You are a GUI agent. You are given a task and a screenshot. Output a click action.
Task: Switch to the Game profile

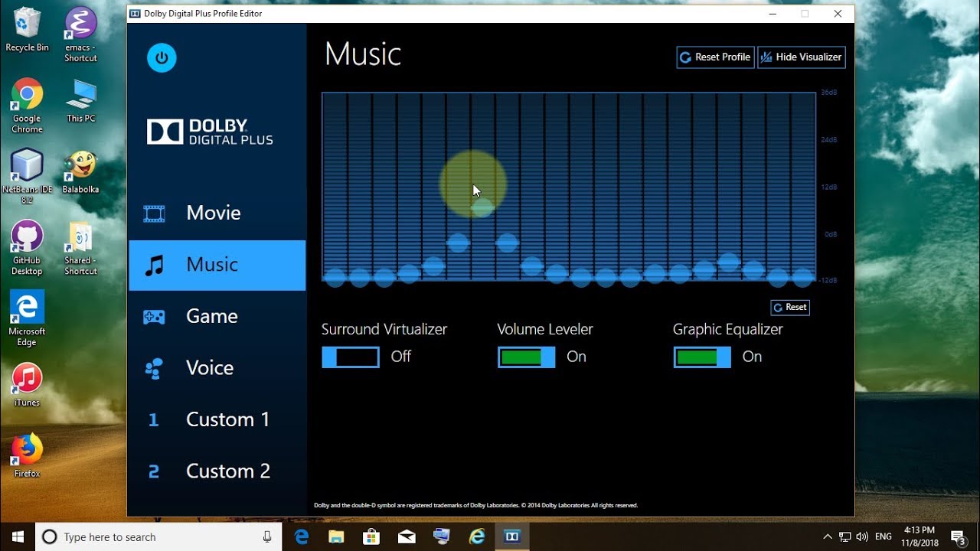coord(212,316)
